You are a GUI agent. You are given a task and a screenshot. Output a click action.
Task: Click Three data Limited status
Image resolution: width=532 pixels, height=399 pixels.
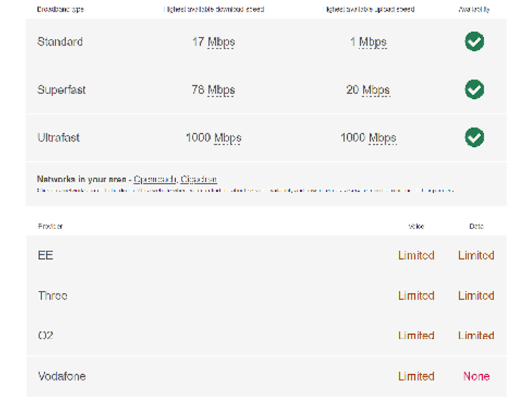coord(476,296)
